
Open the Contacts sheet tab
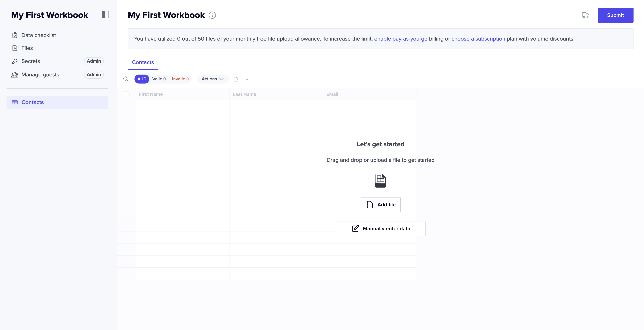(x=143, y=62)
